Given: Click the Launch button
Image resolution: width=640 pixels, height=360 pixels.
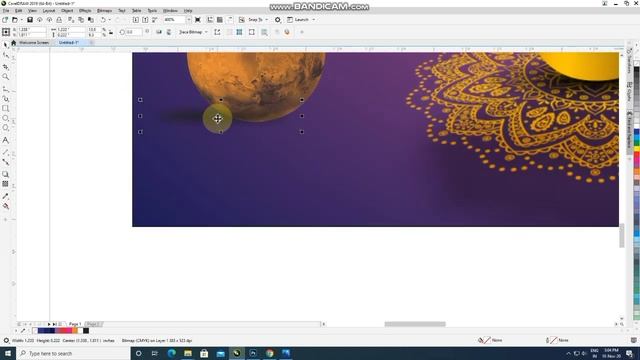Looking at the screenshot, I should click(298, 20).
